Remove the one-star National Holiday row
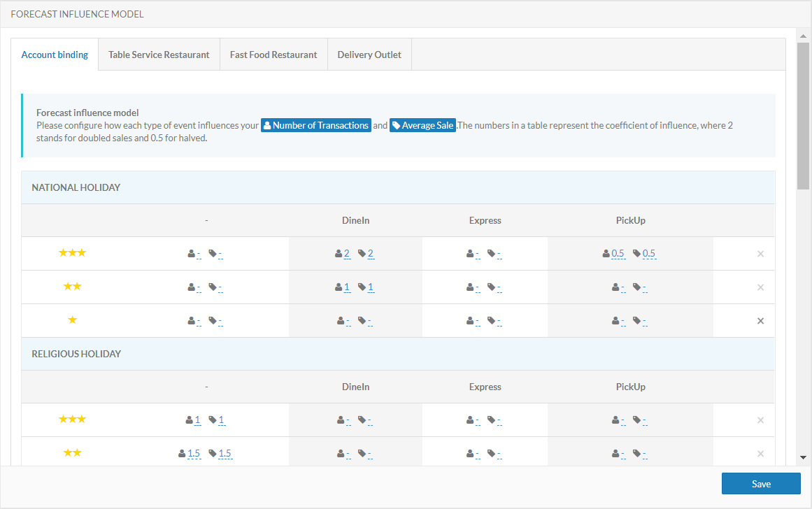This screenshot has height=509, width=812. tap(760, 321)
